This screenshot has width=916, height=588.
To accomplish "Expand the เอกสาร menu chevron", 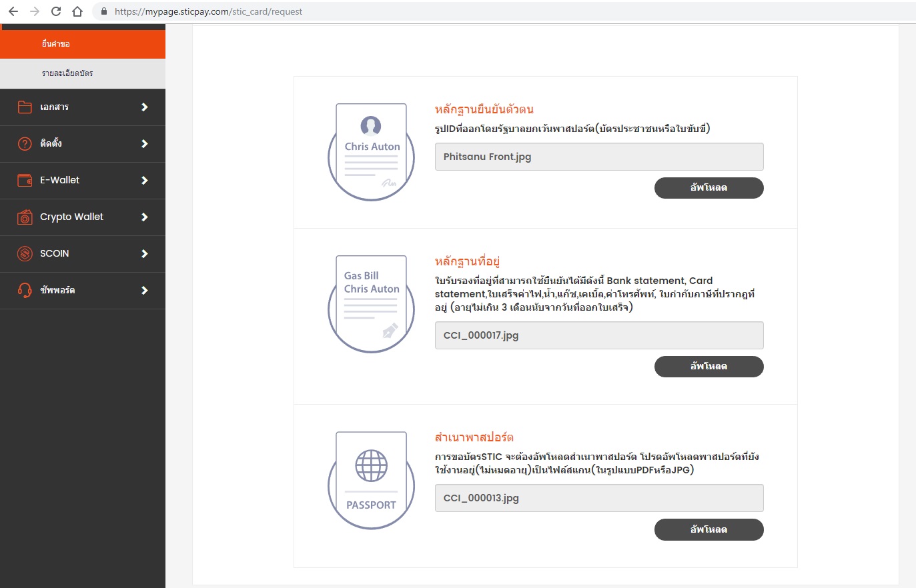I will point(145,107).
